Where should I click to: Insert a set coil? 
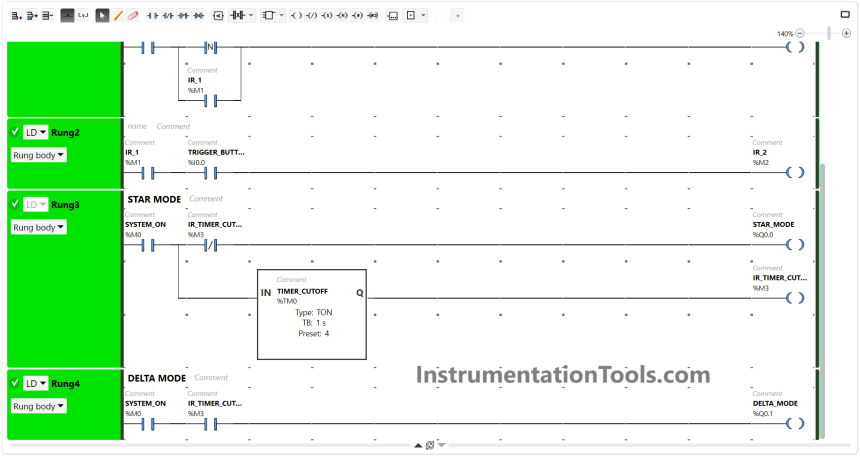tap(327, 15)
